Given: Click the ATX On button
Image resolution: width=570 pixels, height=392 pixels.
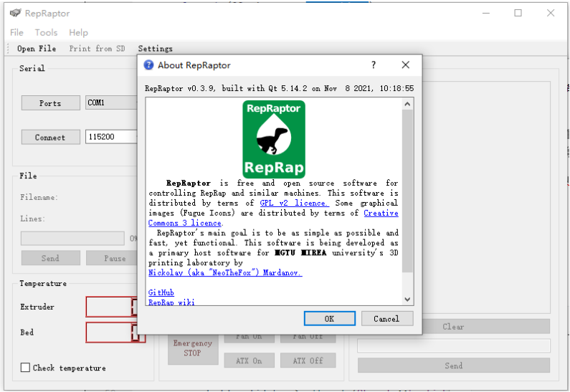Looking at the screenshot, I should pos(249,360).
